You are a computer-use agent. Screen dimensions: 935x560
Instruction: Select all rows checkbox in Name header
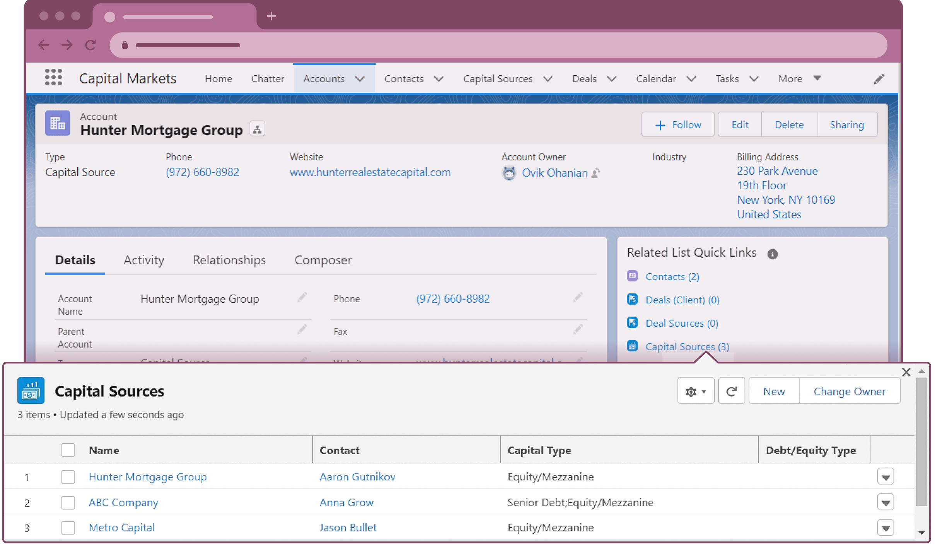click(x=68, y=450)
